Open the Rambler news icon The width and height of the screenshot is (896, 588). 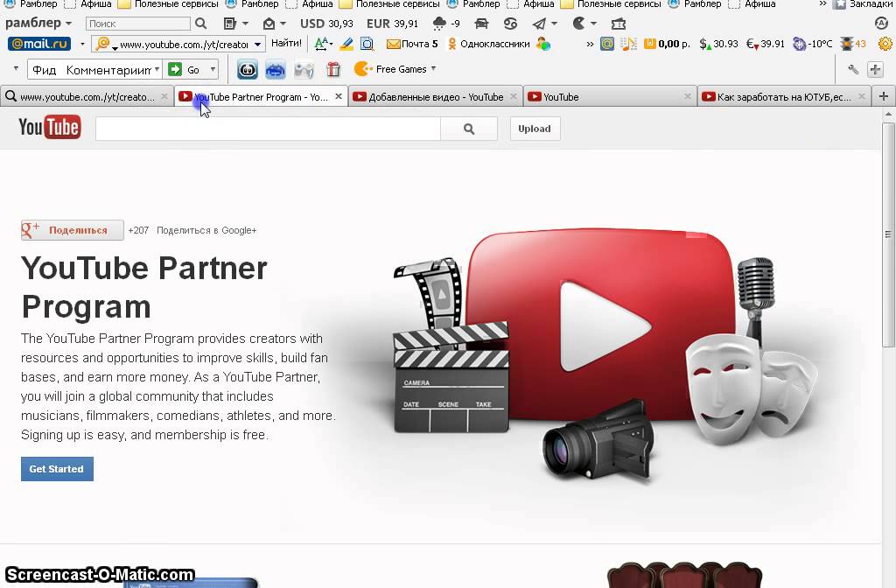pyautogui.click(x=230, y=24)
